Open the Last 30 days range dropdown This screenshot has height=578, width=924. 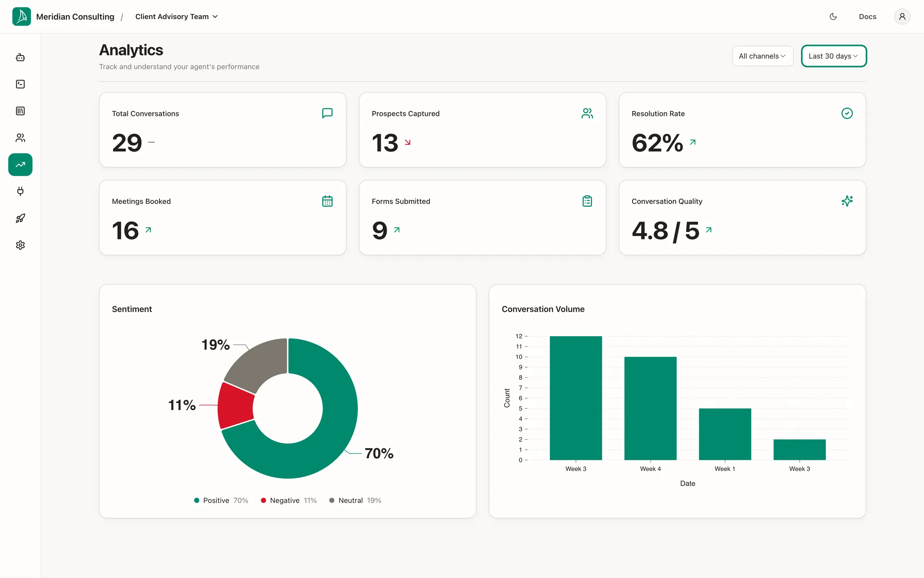[834, 56]
